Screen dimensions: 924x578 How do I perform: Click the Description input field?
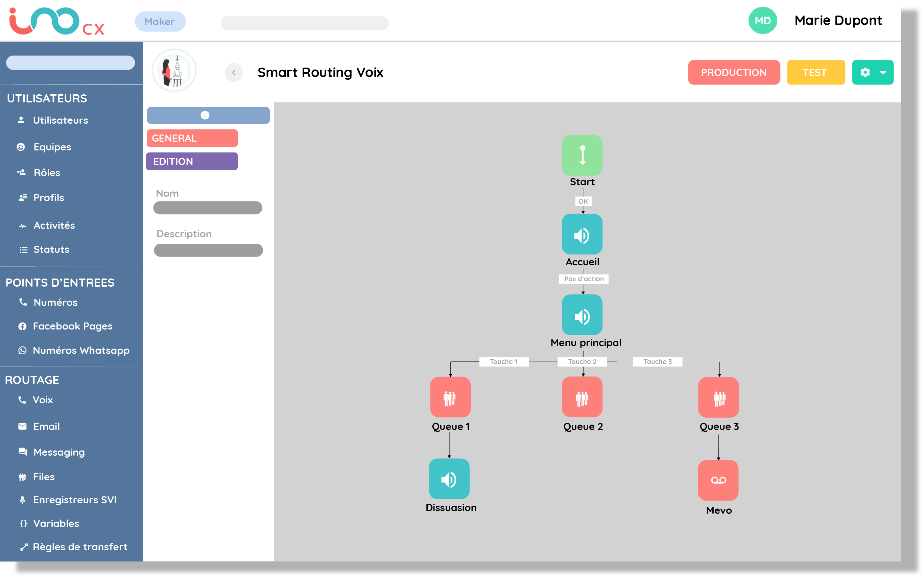(208, 250)
